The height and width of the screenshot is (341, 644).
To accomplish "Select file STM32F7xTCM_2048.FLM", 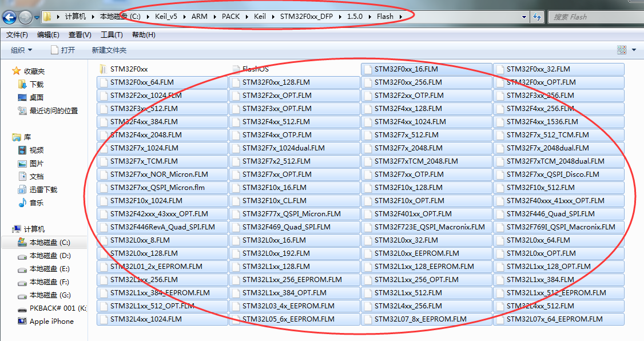I will tap(427, 161).
